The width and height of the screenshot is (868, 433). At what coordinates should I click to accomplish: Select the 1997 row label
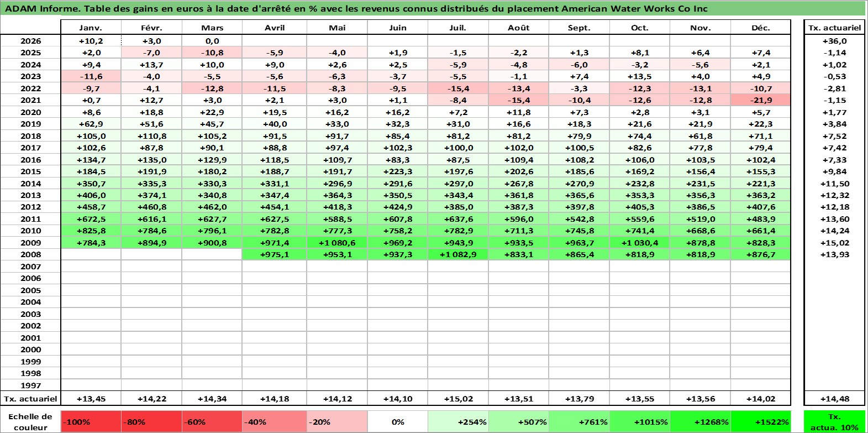click(x=30, y=385)
